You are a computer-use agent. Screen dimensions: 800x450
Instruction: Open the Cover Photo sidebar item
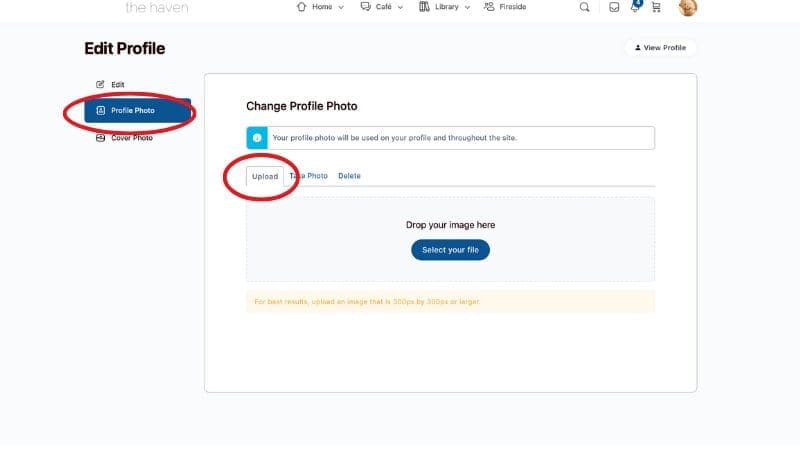(130, 138)
